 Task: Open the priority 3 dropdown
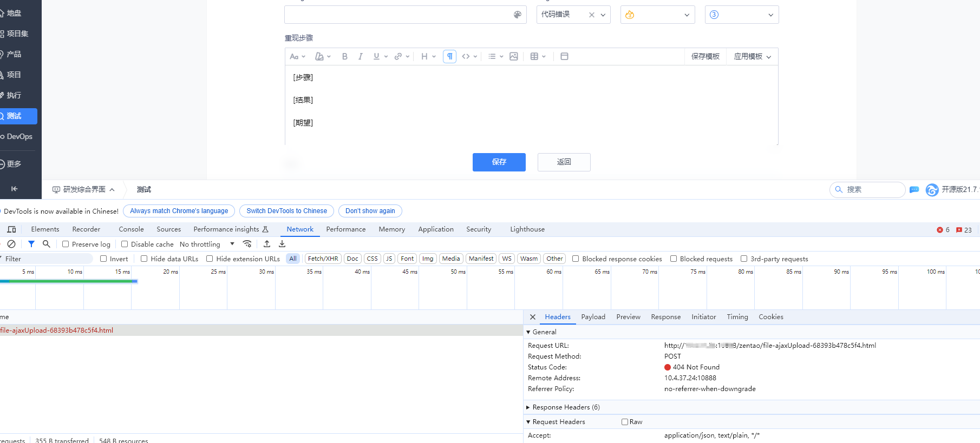pyautogui.click(x=742, y=15)
